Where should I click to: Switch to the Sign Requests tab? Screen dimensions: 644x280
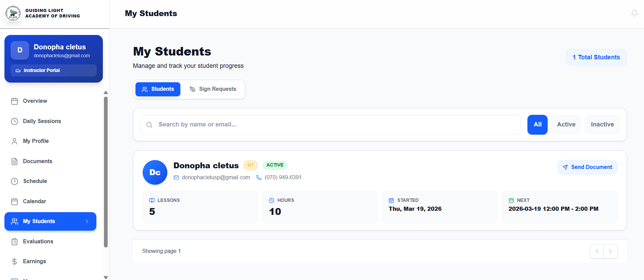[213, 89]
